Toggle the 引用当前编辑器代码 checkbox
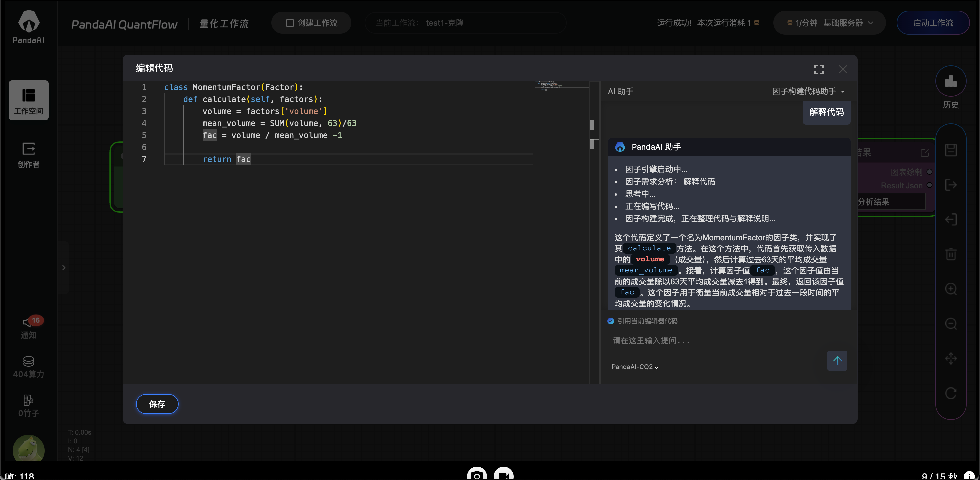 point(611,321)
